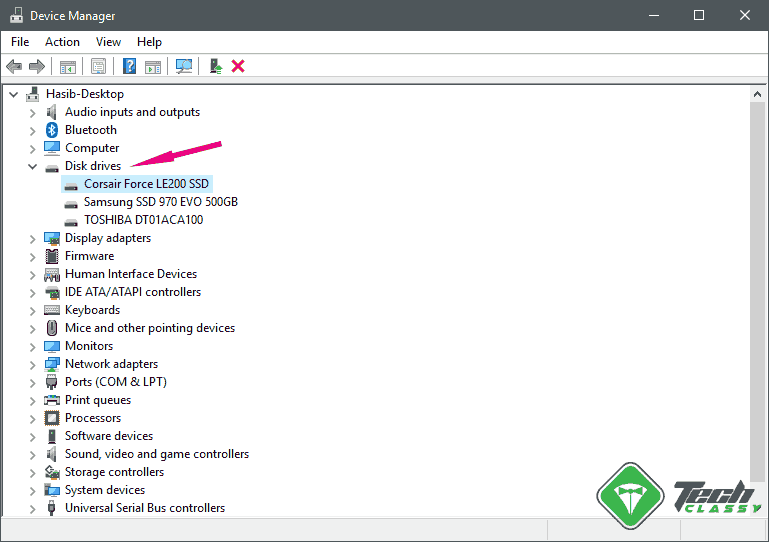769x542 pixels.
Task: Click Scan for hardware changes icon
Action: pyautogui.click(x=184, y=66)
